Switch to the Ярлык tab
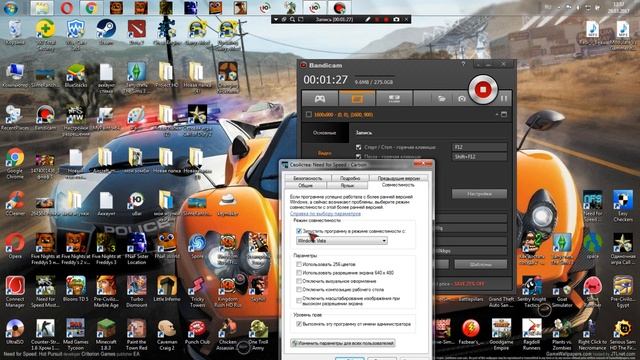Screen dimensions: 640x360 pyautogui.click(x=347, y=185)
